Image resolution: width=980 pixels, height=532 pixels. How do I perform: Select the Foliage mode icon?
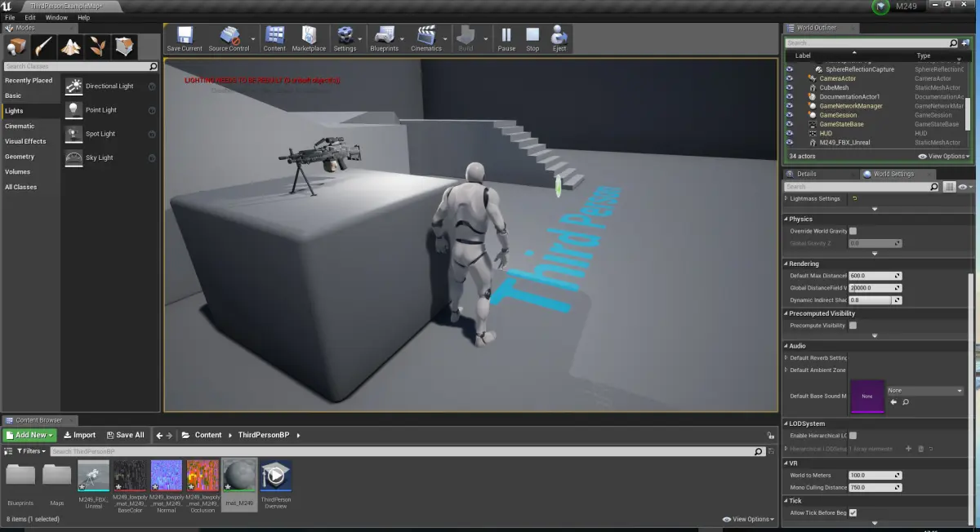point(97,47)
